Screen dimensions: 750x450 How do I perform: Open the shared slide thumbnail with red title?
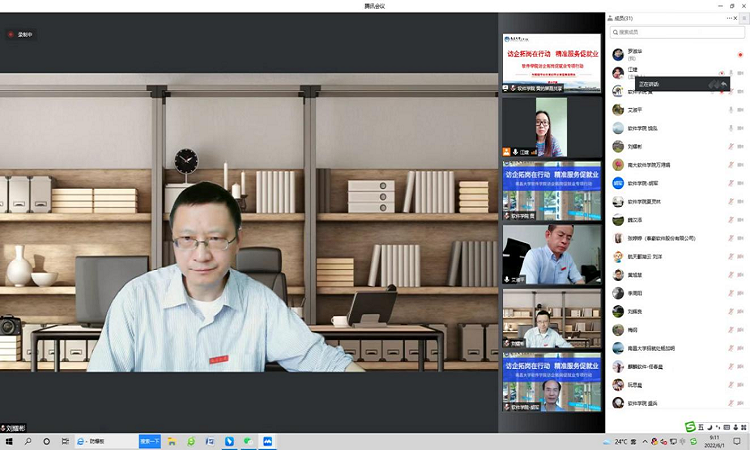click(x=551, y=63)
